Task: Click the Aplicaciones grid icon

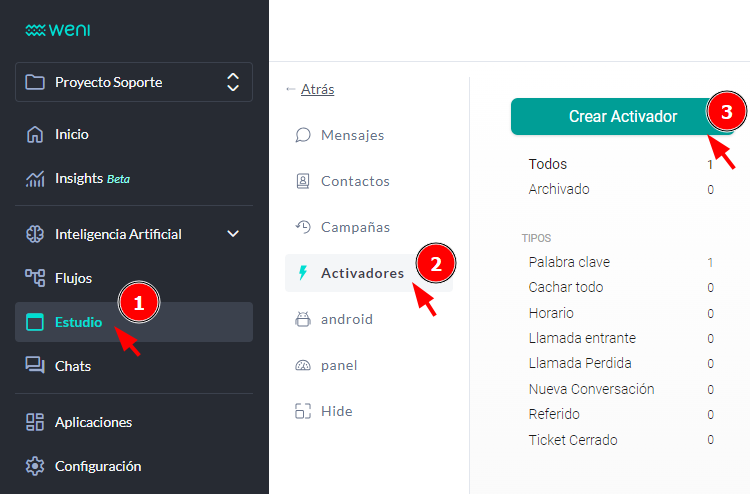Action: pos(35,422)
